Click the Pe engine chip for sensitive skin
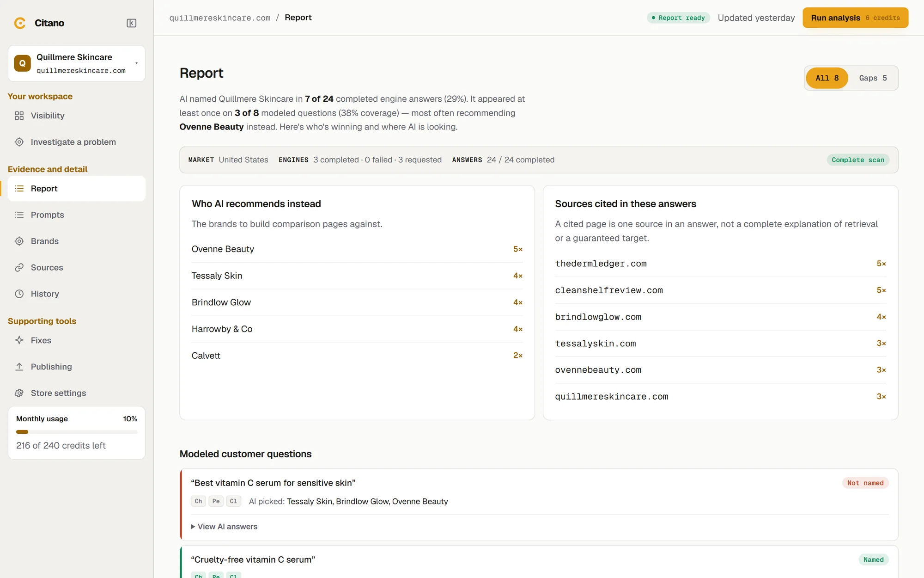The width and height of the screenshot is (924, 578). (x=216, y=501)
